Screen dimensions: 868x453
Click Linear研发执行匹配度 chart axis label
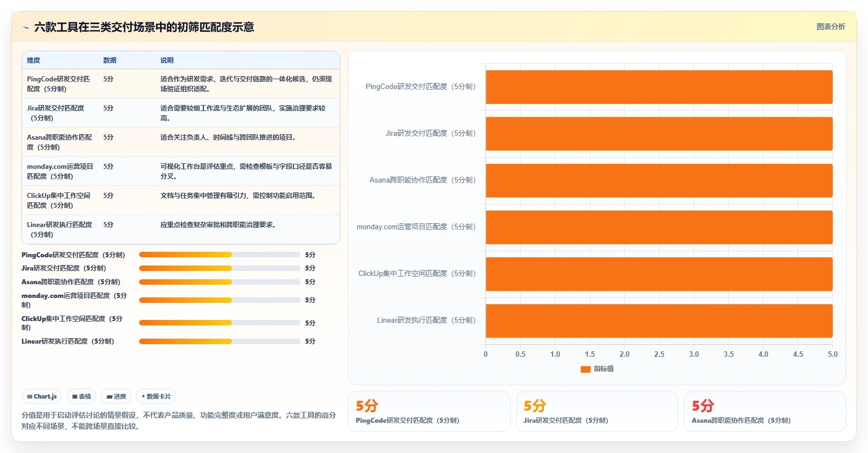pyautogui.click(x=426, y=321)
